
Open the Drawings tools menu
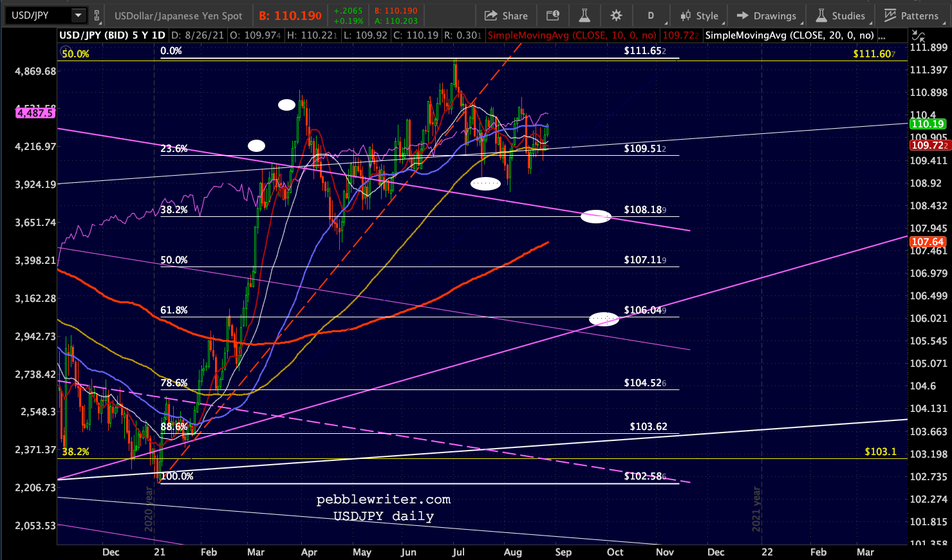point(767,15)
